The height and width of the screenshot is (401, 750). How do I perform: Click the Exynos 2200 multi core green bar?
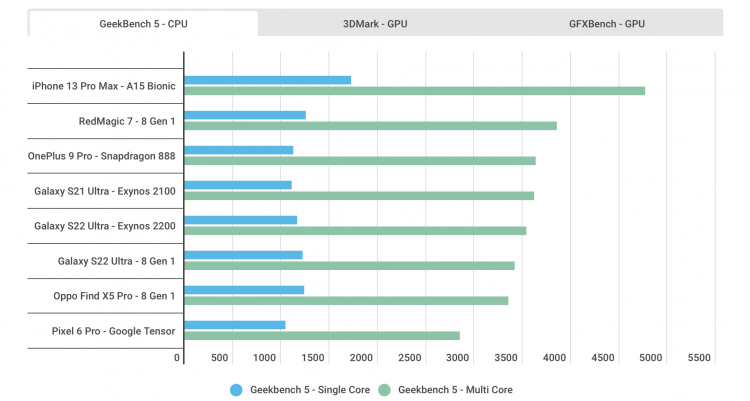(355, 231)
